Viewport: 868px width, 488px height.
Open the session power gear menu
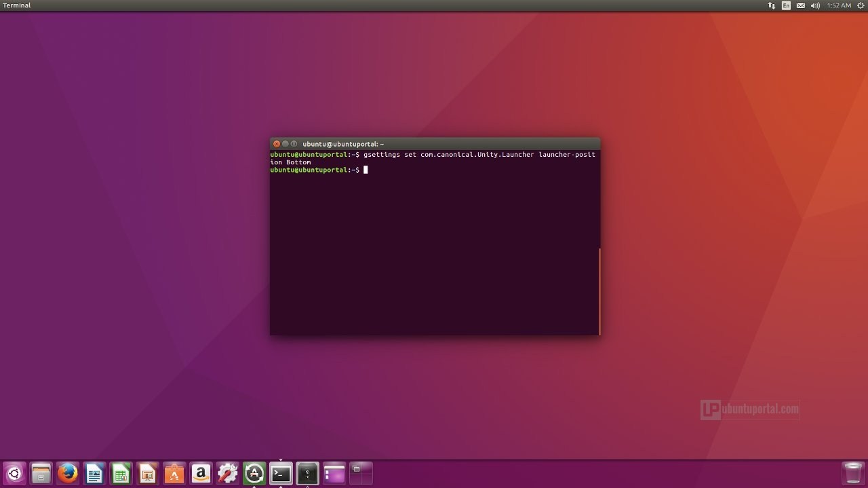tap(861, 5)
